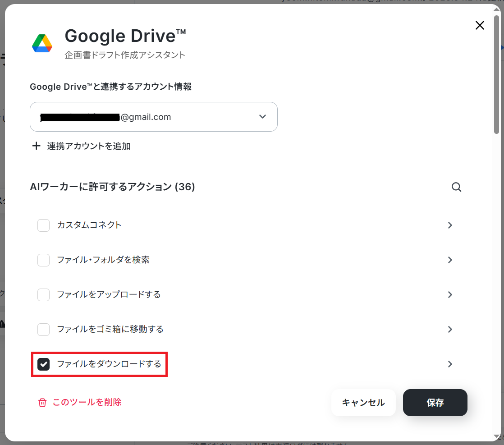Tick the ファイルをアップロードする checkbox

pos(43,294)
